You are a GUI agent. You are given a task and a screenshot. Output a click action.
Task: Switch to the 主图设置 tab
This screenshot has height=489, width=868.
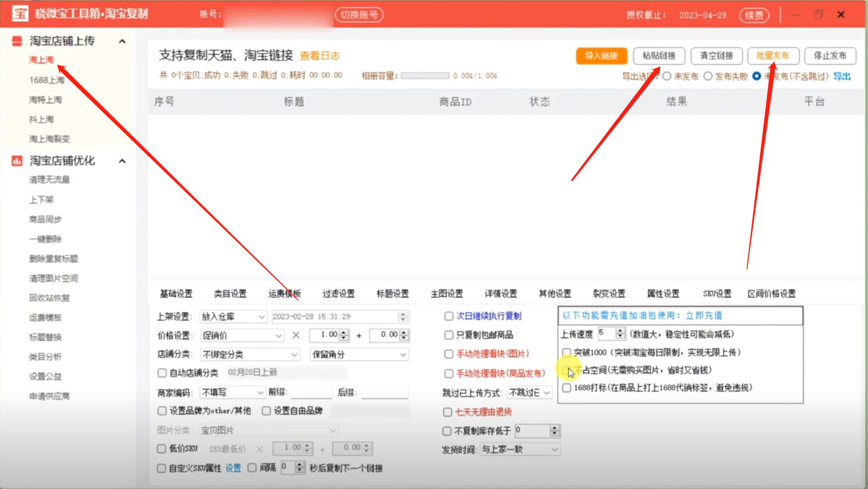coord(446,294)
